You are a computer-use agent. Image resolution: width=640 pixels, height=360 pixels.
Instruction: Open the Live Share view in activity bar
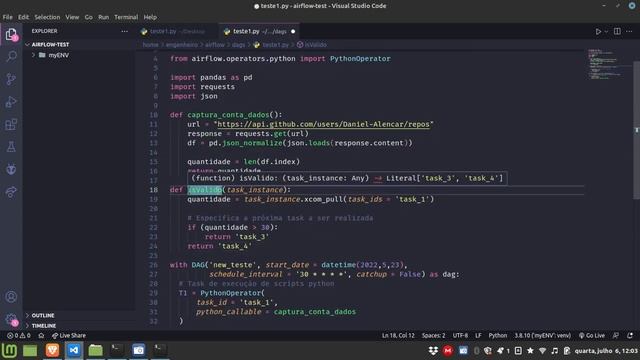11,191
